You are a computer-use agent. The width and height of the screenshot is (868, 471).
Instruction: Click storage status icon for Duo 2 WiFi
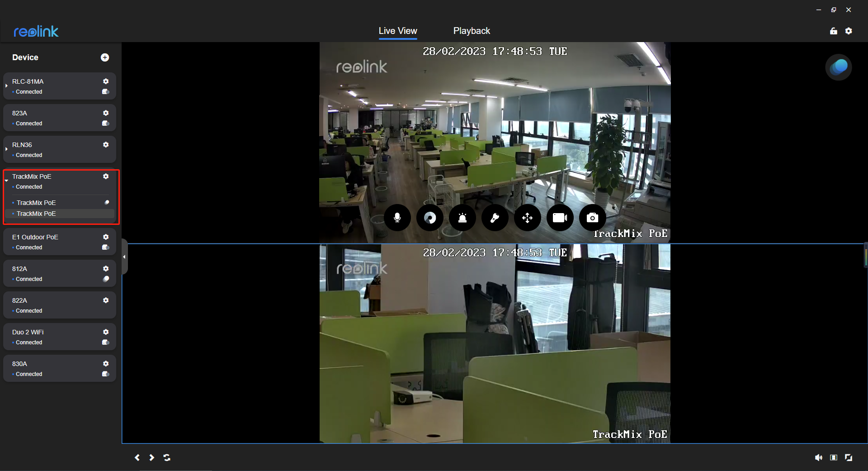point(106,343)
